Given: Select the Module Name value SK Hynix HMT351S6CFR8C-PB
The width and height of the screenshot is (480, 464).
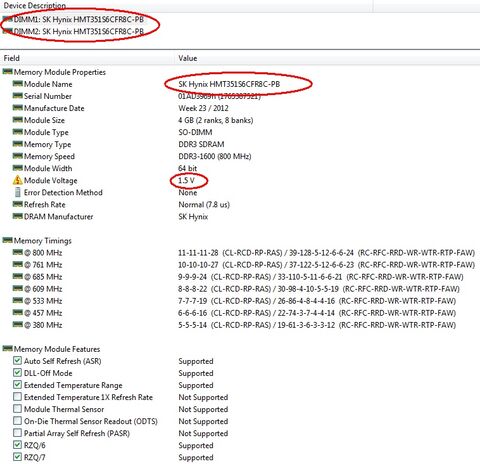Looking at the screenshot, I should pos(229,84).
